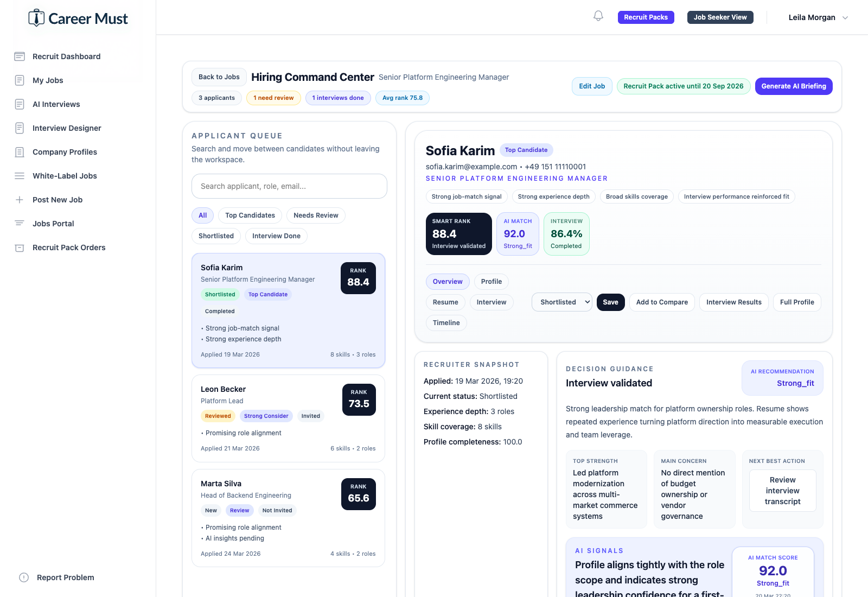Click the Report Problem icon
This screenshot has height=597, width=868.
(x=24, y=577)
